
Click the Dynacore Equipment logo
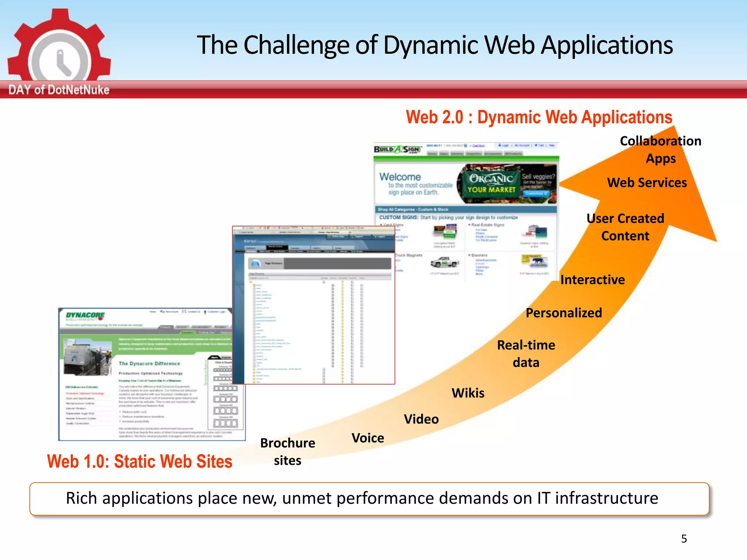coord(85,316)
